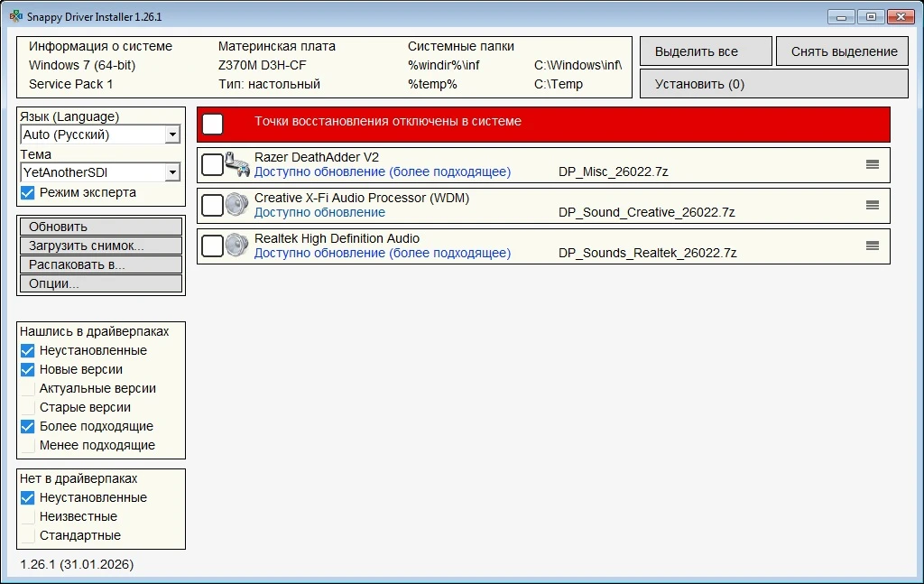Check the restore point checkbox in the red bar
The width and height of the screenshot is (924, 584).
coord(213,124)
